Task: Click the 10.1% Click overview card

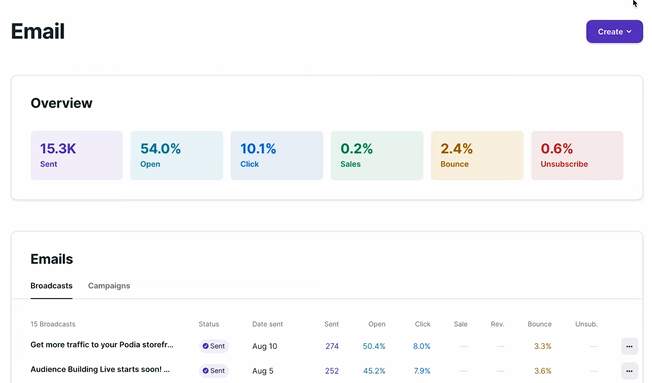Action: click(277, 156)
